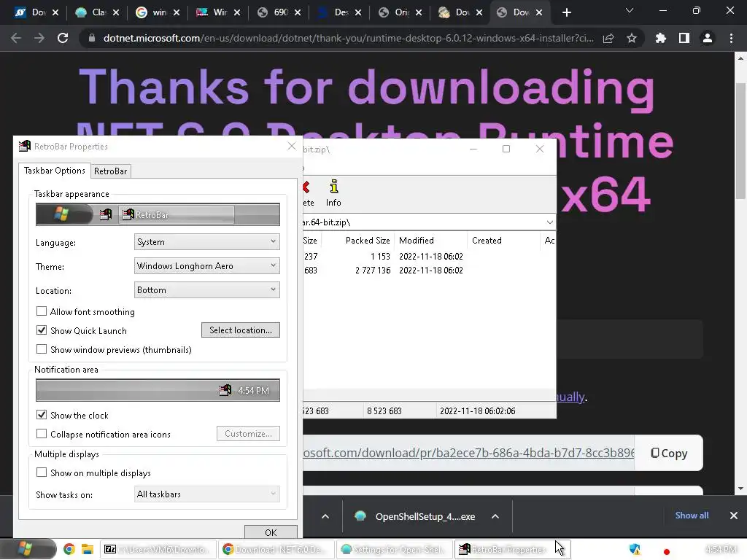The height and width of the screenshot is (560, 747).
Task: Bookmark this page with the star
Action: (x=632, y=38)
